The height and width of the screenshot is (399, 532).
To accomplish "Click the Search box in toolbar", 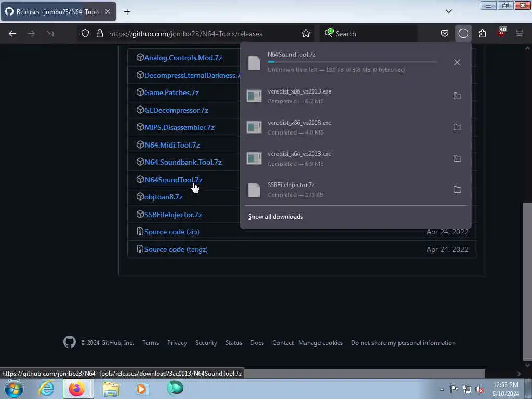I will [368, 34].
